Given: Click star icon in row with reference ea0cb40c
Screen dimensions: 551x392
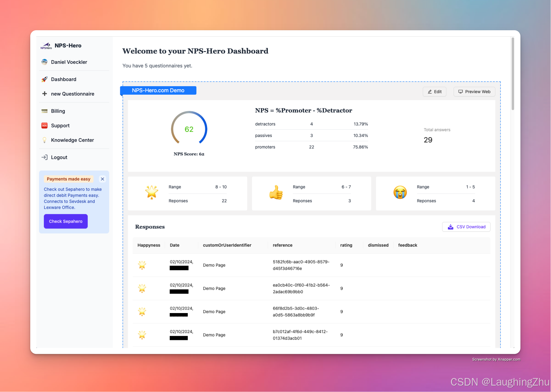Looking at the screenshot, I should tap(142, 289).
